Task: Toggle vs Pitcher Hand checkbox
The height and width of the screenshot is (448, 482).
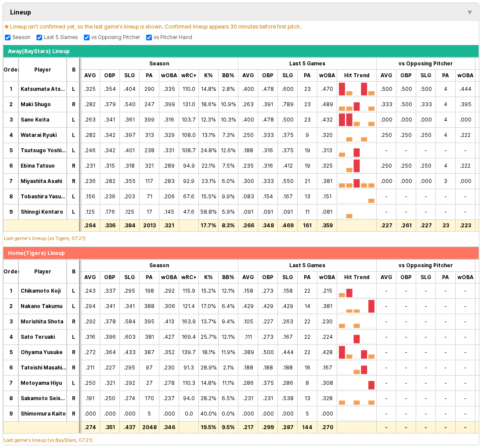Action: [x=149, y=37]
